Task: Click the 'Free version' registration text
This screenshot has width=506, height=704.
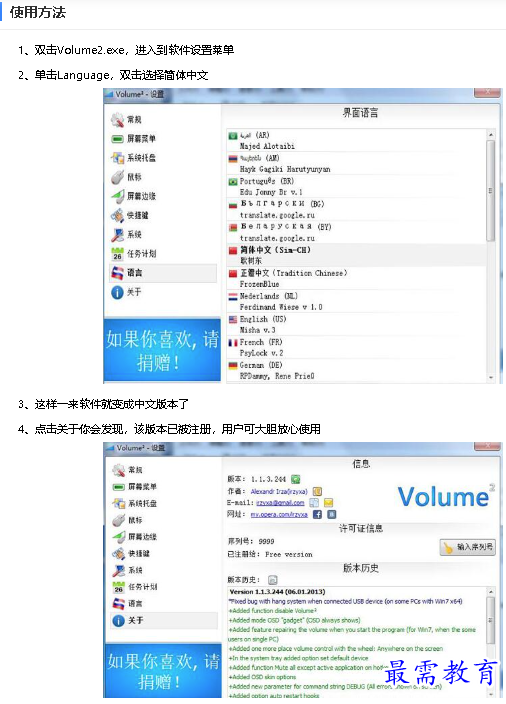Action: pos(289,554)
